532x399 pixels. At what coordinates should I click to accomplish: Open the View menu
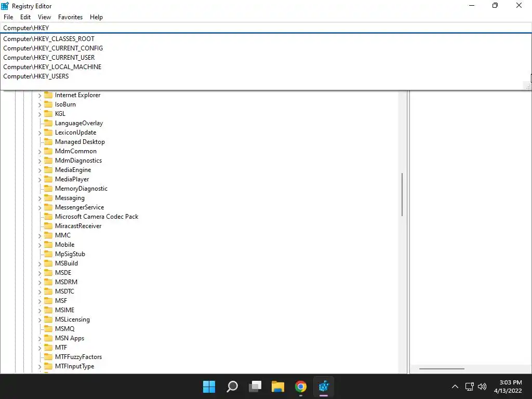pyautogui.click(x=45, y=17)
